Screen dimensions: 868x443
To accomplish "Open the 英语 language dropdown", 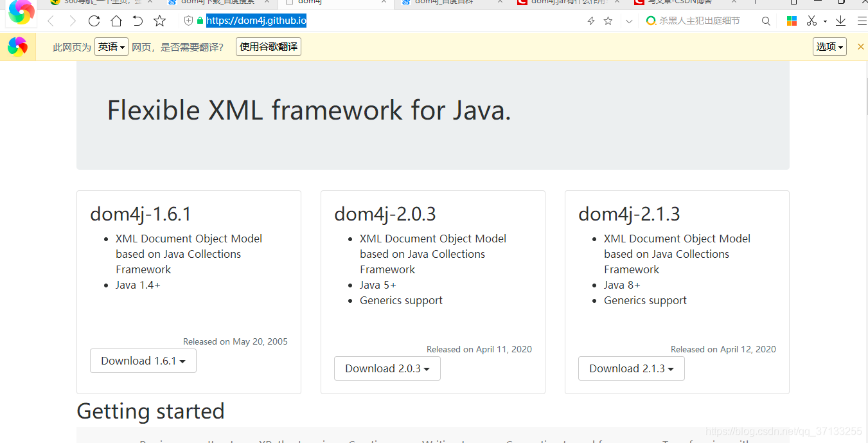I will point(111,47).
